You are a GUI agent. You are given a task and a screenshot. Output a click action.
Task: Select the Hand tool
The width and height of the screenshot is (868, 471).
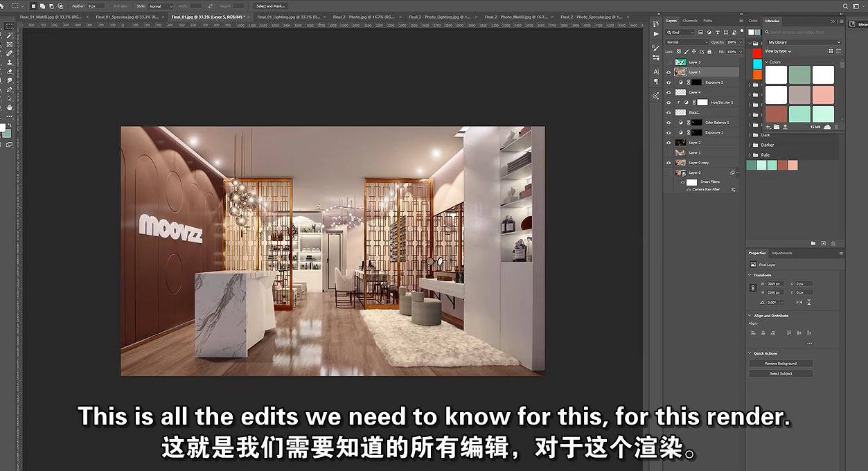(x=10, y=107)
